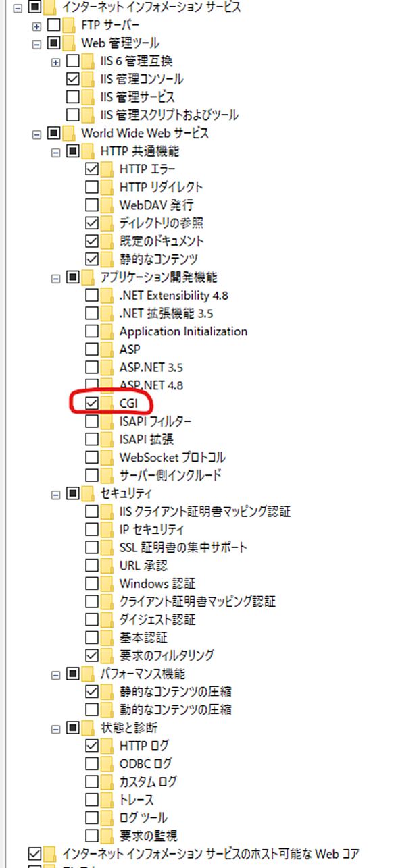Check ISAPI 拡張 checkbox
The image size is (396, 868).
tap(92, 440)
